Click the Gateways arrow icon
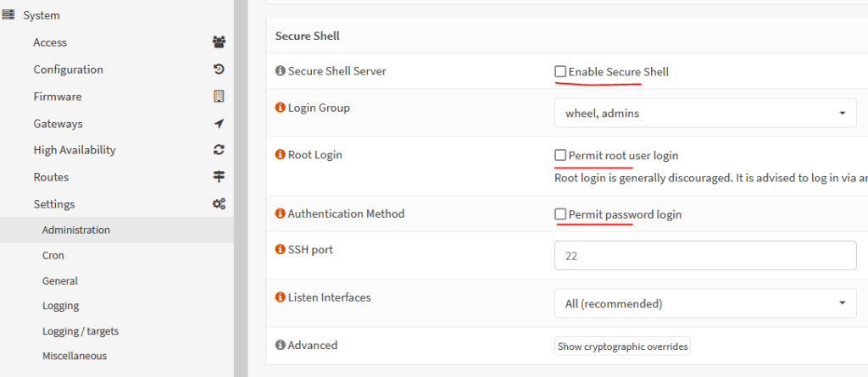The width and height of the screenshot is (868, 377). point(220,124)
